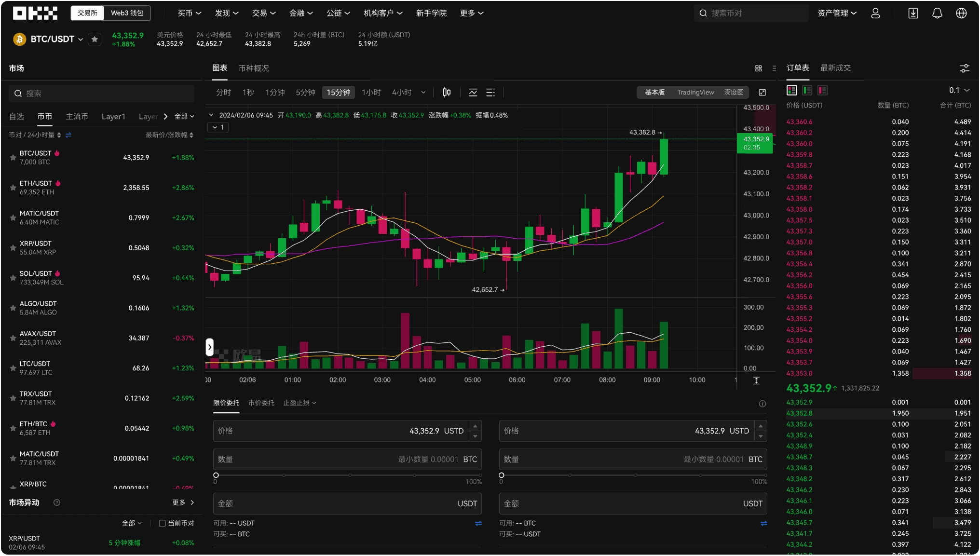The width and height of the screenshot is (980, 556).
Task: Open order book settings sliders icon
Action: [x=964, y=68]
